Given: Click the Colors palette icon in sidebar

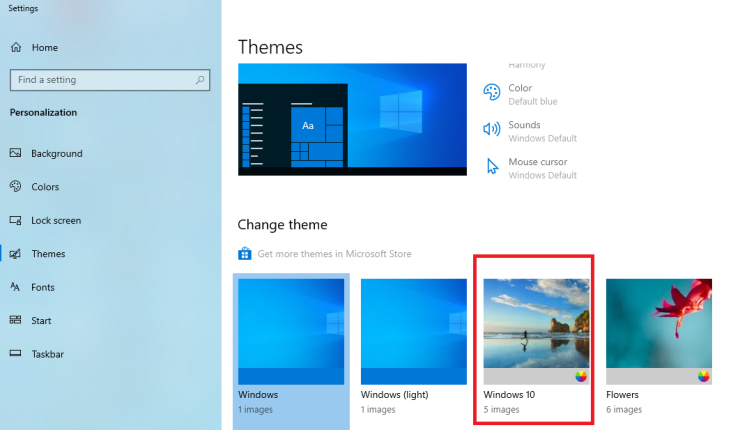Looking at the screenshot, I should pos(15,186).
